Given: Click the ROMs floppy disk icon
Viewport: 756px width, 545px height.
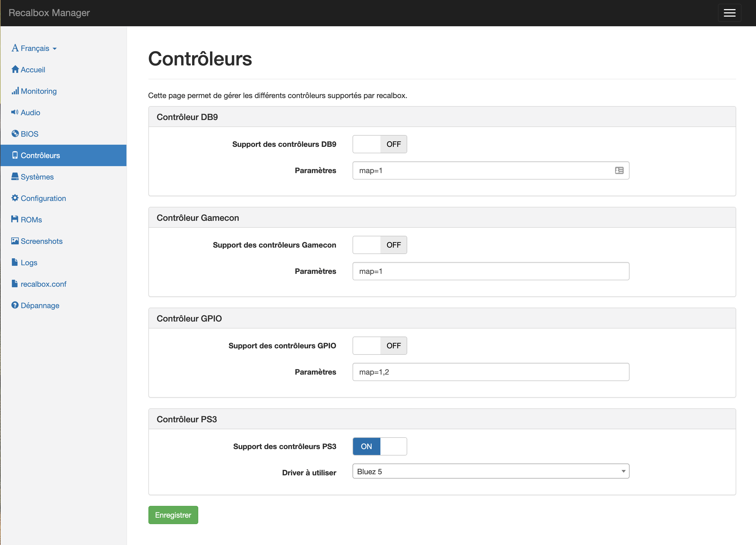Looking at the screenshot, I should click(x=15, y=219).
